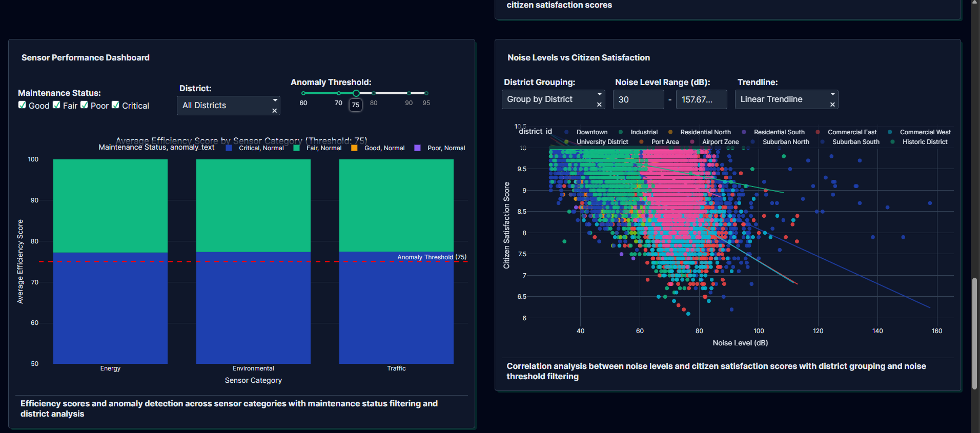Click the Sensor Performance Dashboard title
This screenshot has width=980, height=433.
tap(86, 58)
